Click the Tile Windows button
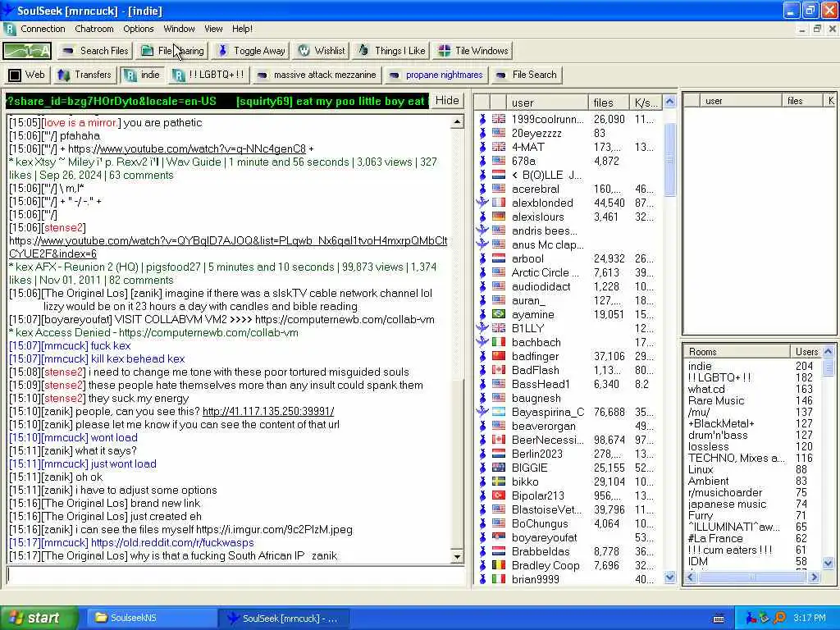Screen dimensions: 840x630 click(473, 51)
